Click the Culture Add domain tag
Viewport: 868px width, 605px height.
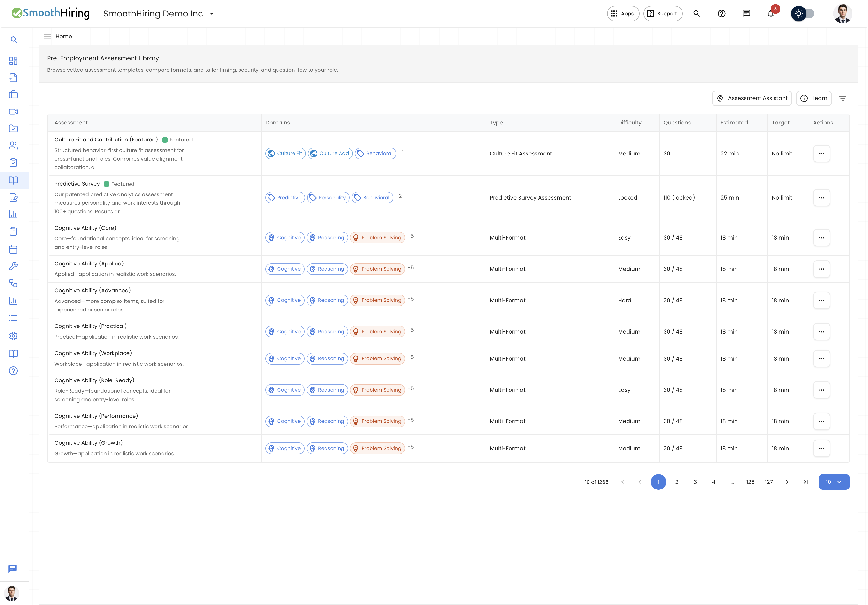[330, 154]
